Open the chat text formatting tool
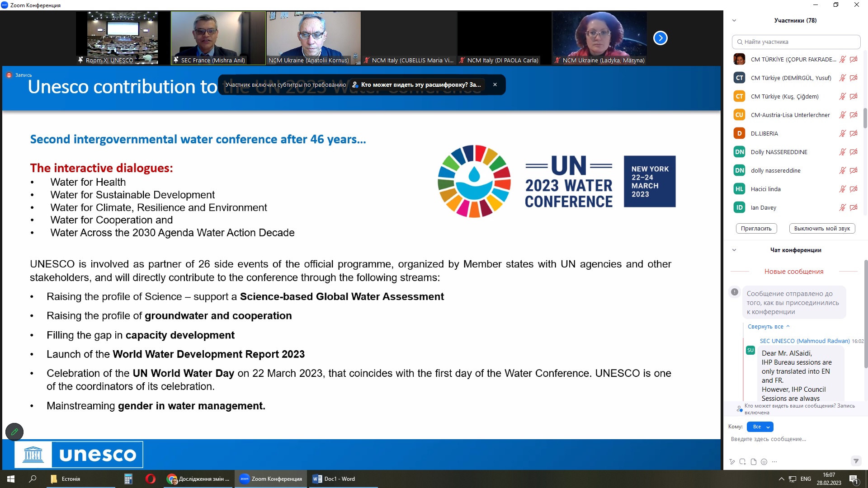 point(732,462)
